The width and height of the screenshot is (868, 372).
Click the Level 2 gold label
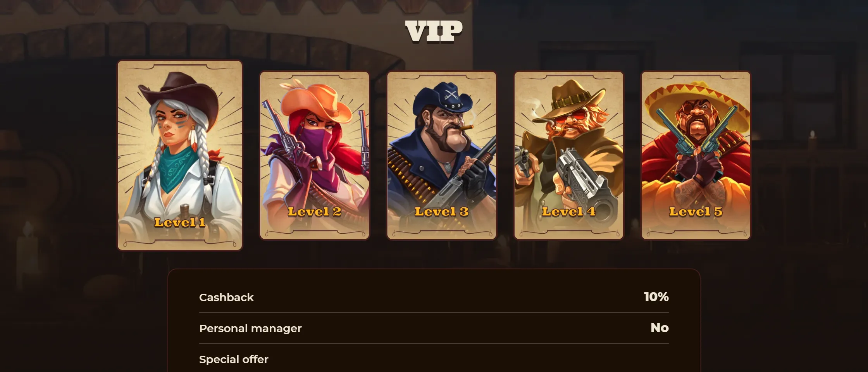pos(315,212)
